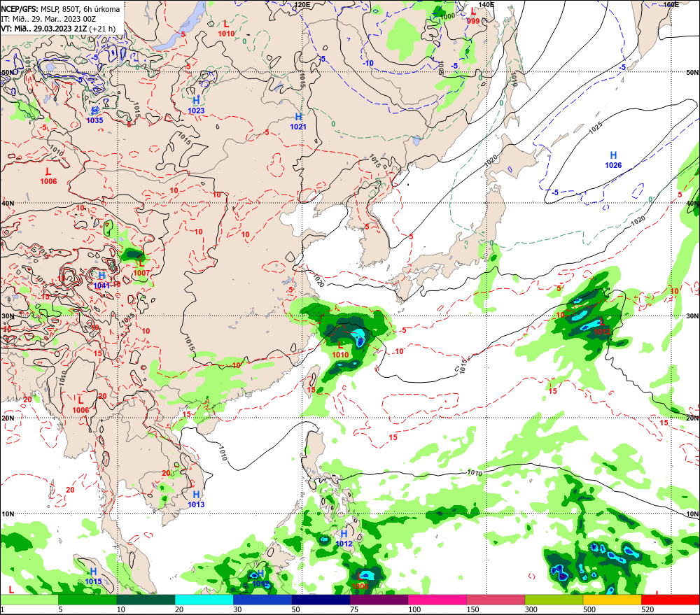This screenshot has width=700, height=615.
Task: Select the blue 30–50 mm legend swatch
Action: (262, 600)
